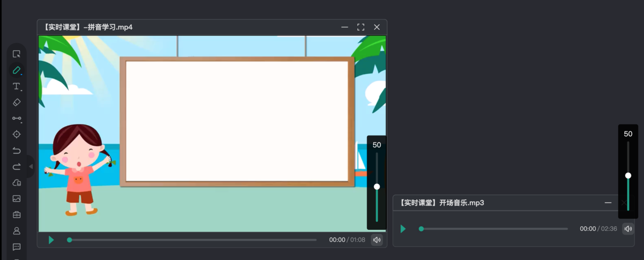Collapse the left toolbar with arrow
The width and height of the screenshot is (644, 260).
tap(31, 166)
